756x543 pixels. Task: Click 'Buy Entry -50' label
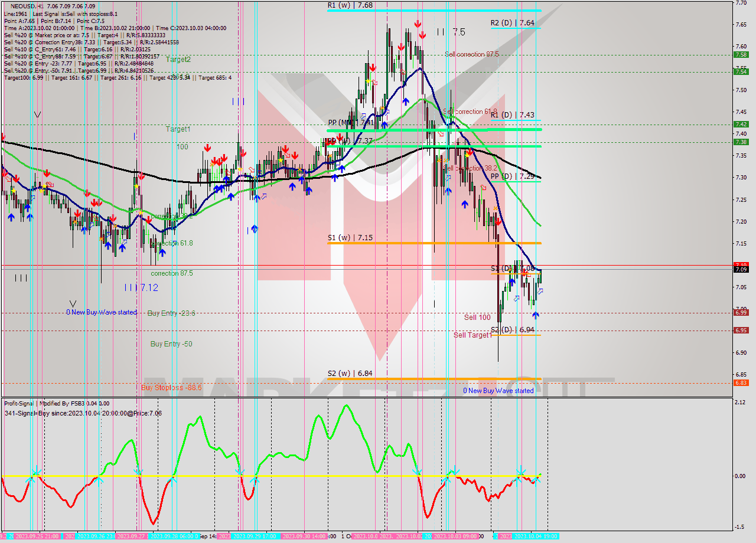tap(171, 344)
